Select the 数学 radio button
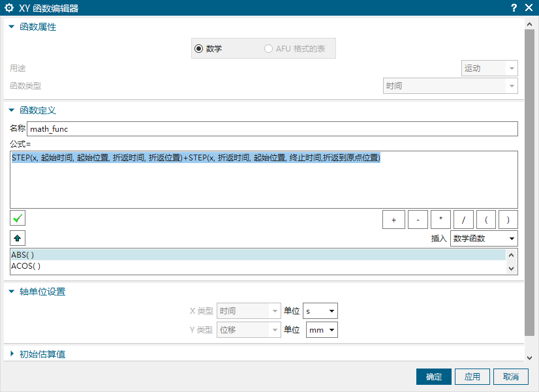This screenshot has width=539, height=392. [199, 49]
